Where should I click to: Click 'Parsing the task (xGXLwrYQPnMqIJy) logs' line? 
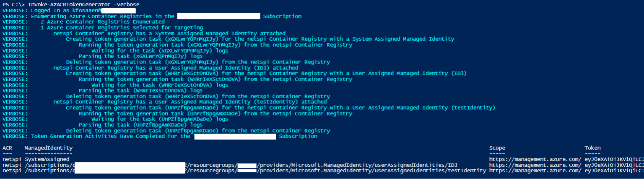click(141, 56)
